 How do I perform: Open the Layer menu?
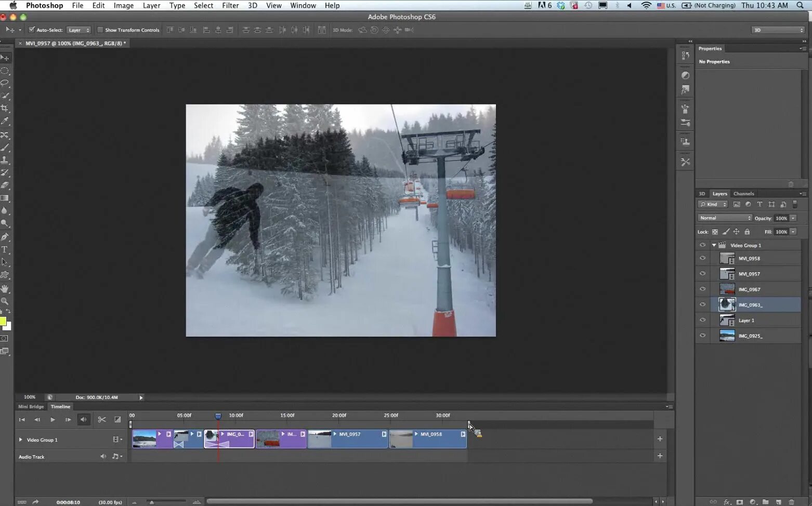tap(151, 5)
